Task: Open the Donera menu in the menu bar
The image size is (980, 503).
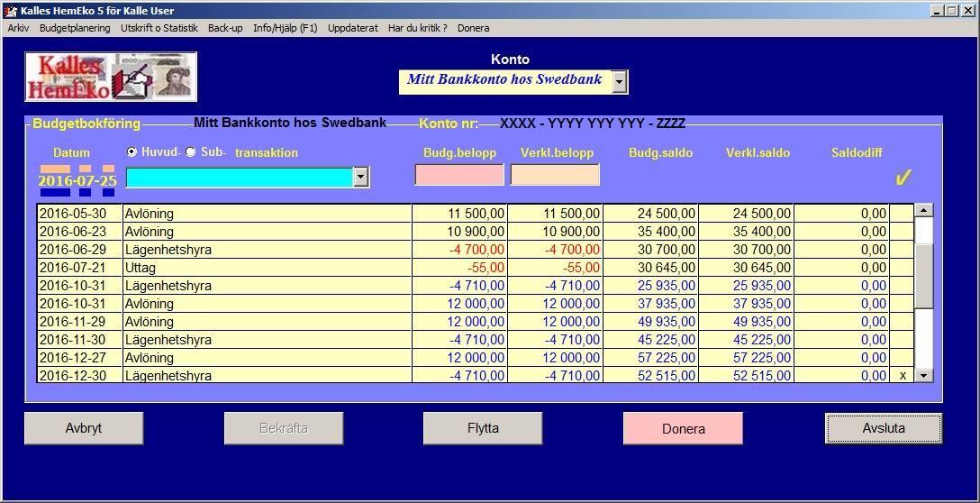Action: pos(473,28)
